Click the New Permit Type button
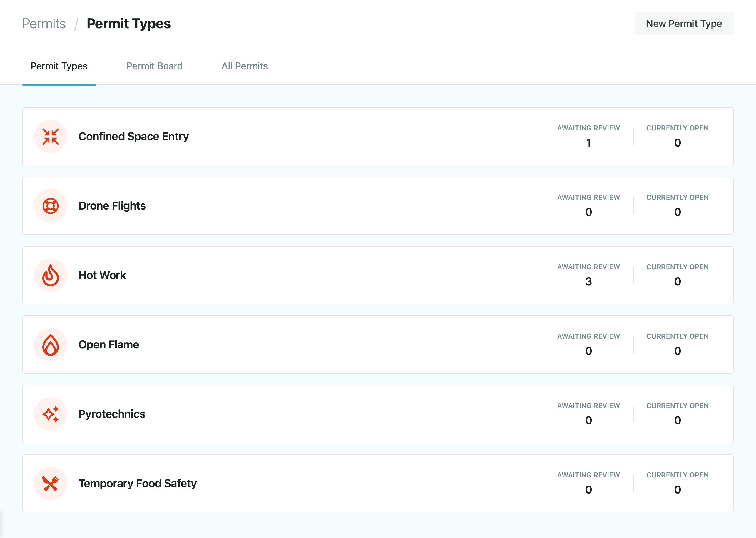Image resolution: width=756 pixels, height=538 pixels. pos(683,24)
